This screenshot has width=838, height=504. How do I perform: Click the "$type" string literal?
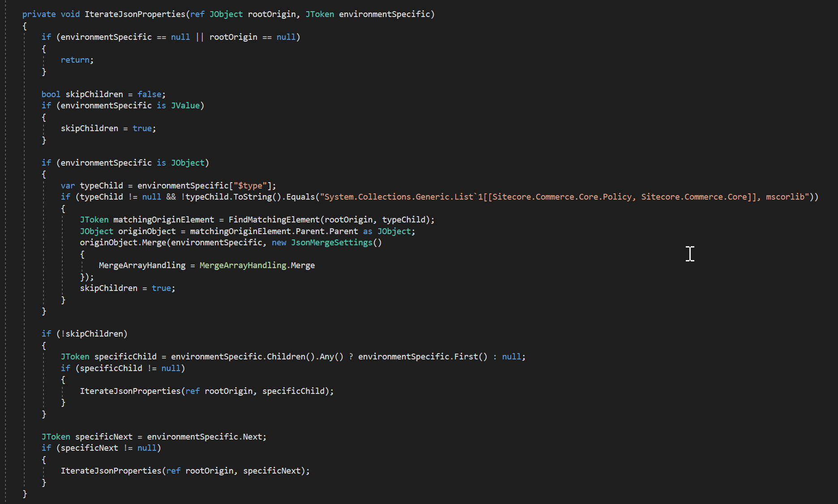coord(250,186)
